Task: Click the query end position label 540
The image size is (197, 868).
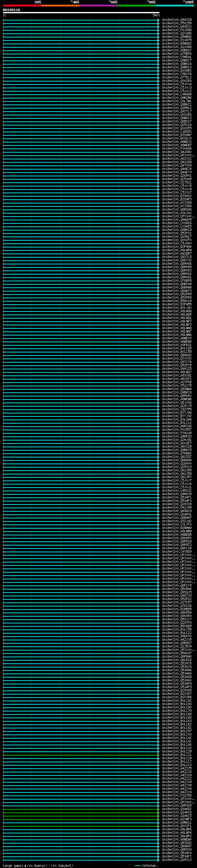Action: coord(155,15)
